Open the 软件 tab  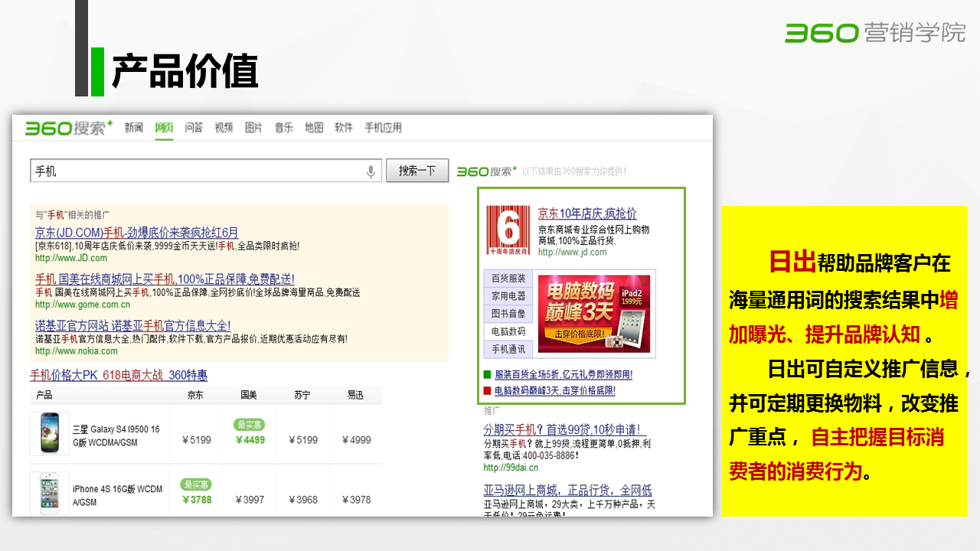(344, 128)
